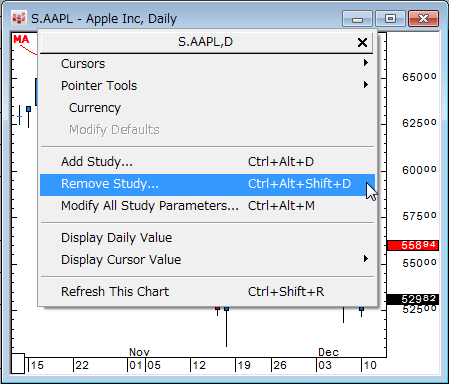Click Remove Study... menu item
Viewport: 449px width, 384px height.
207,184
